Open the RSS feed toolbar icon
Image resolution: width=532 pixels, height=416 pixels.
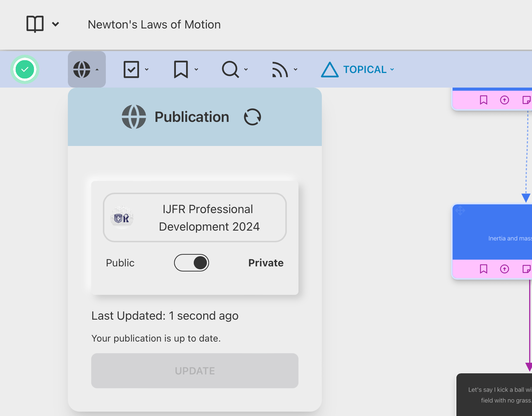pos(280,69)
